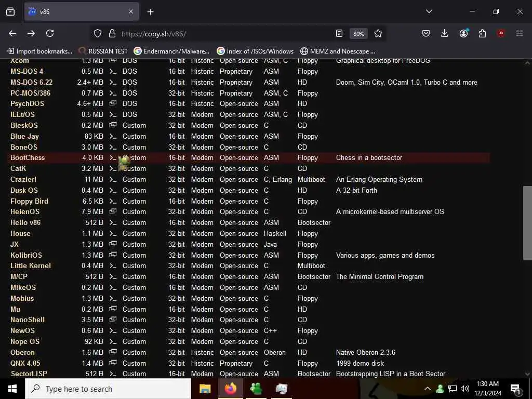The height and width of the screenshot is (399, 532).
Task: Launch BootChess image
Action: point(28,158)
